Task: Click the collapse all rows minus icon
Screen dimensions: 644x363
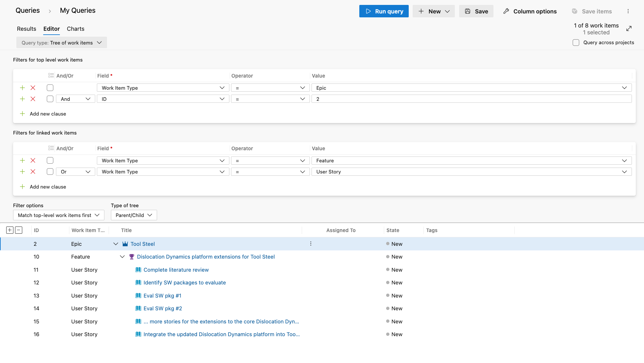Action: point(19,230)
